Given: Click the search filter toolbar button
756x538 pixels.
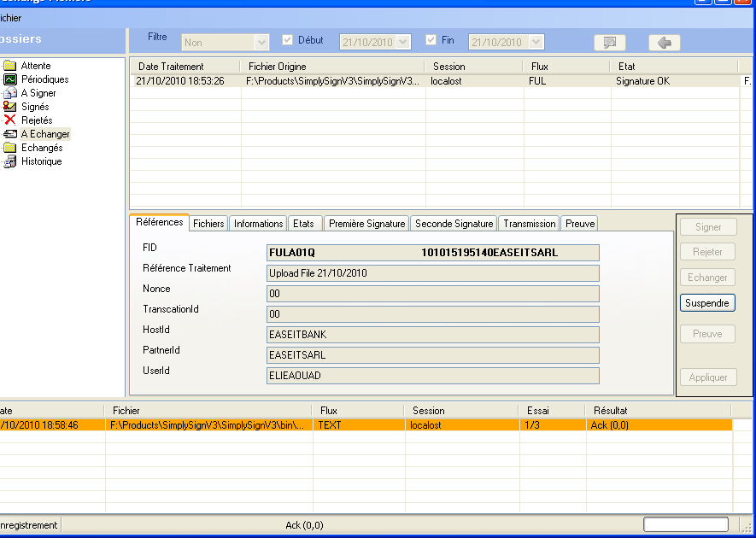Looking at the screenshot, I should (610, 43).
